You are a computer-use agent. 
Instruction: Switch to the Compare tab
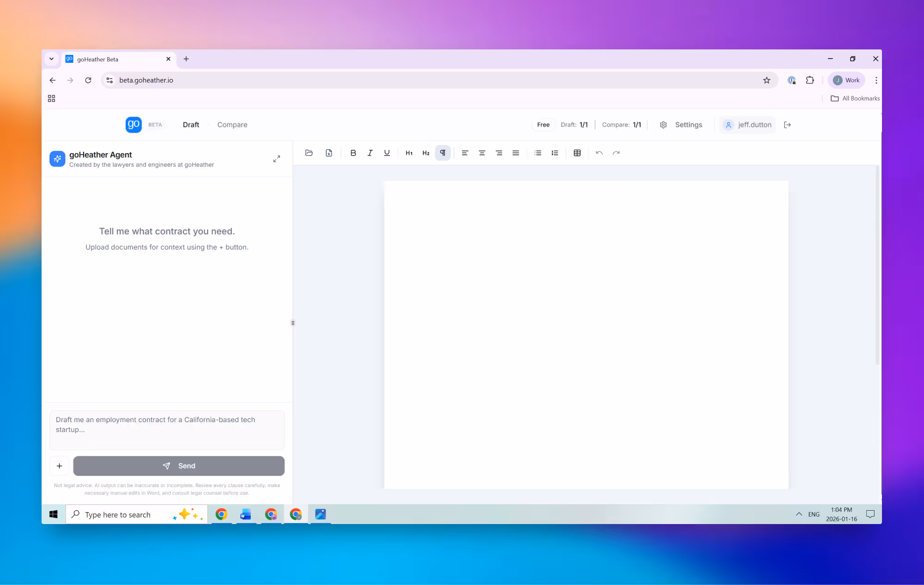[x=232, y=125]
